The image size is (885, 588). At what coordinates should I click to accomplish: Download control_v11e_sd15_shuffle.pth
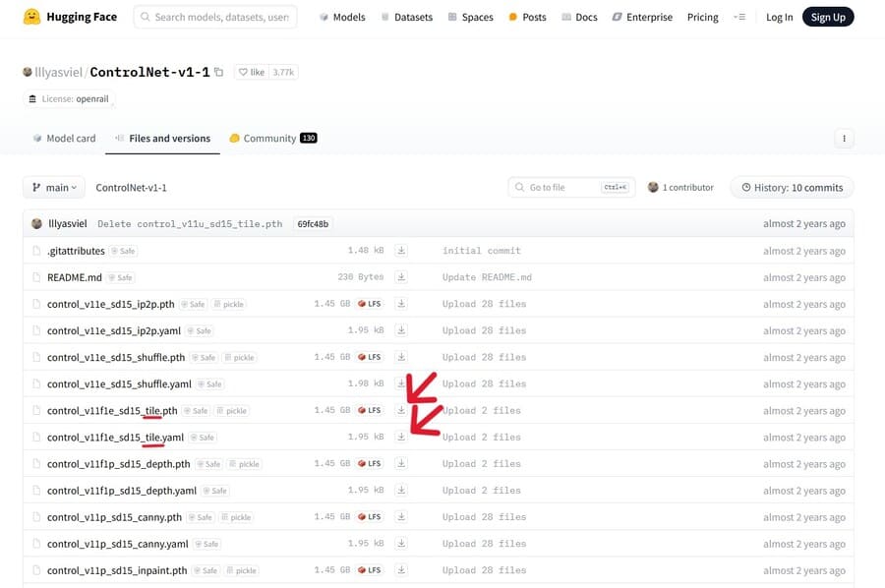[401, 357]
